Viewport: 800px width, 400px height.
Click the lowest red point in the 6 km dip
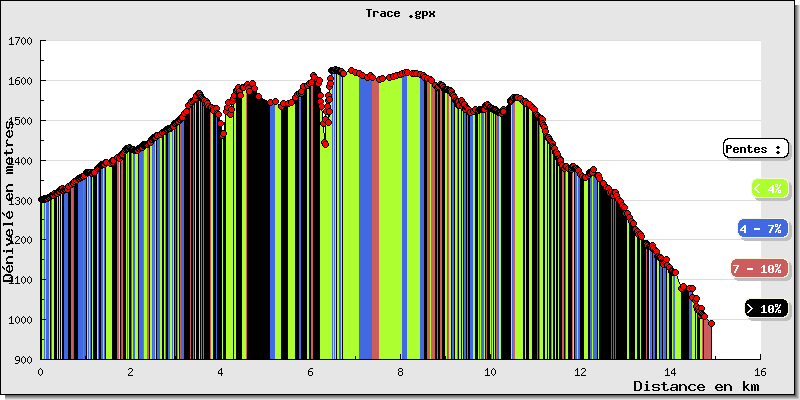(325, 143)
